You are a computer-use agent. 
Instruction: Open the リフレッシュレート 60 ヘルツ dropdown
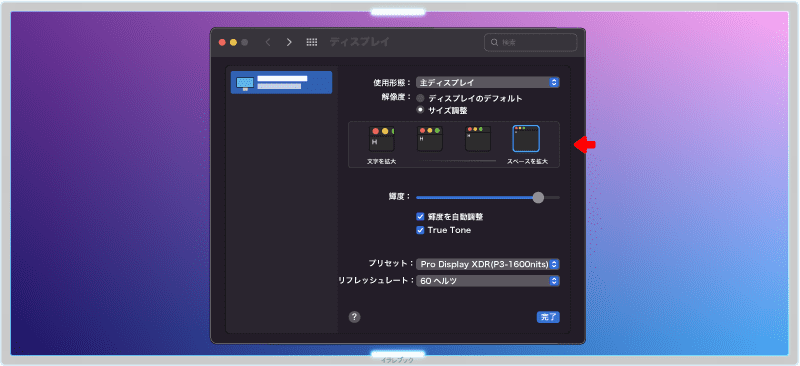(x=488, y=281)
